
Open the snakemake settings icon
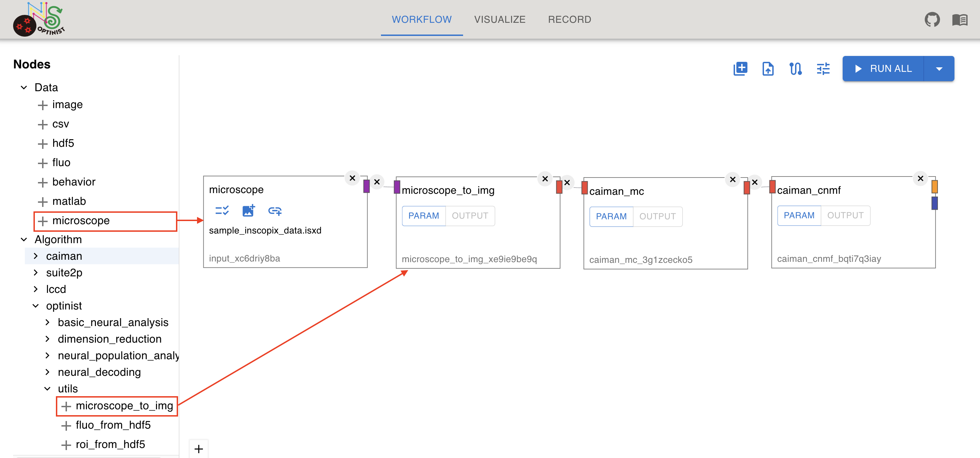[795, 69]
